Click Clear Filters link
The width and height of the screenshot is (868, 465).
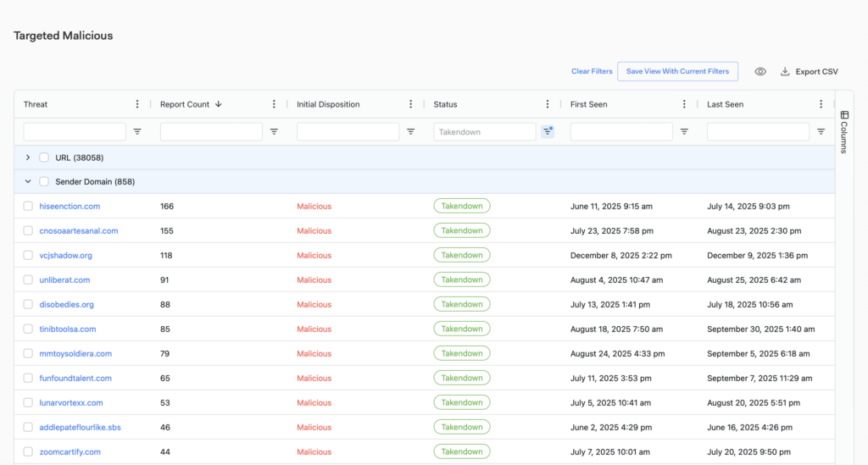click(x=592, y=71)
